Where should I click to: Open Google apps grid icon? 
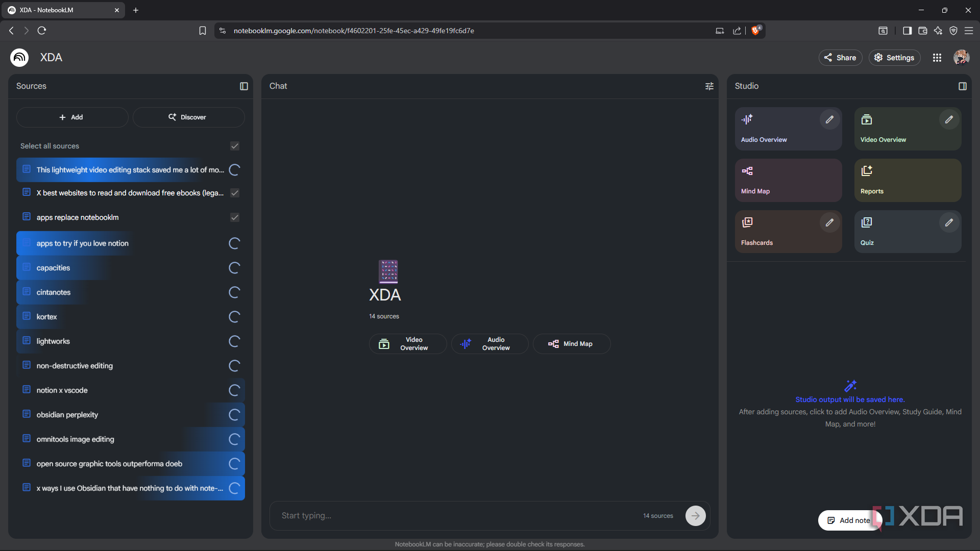pos(937,58)
